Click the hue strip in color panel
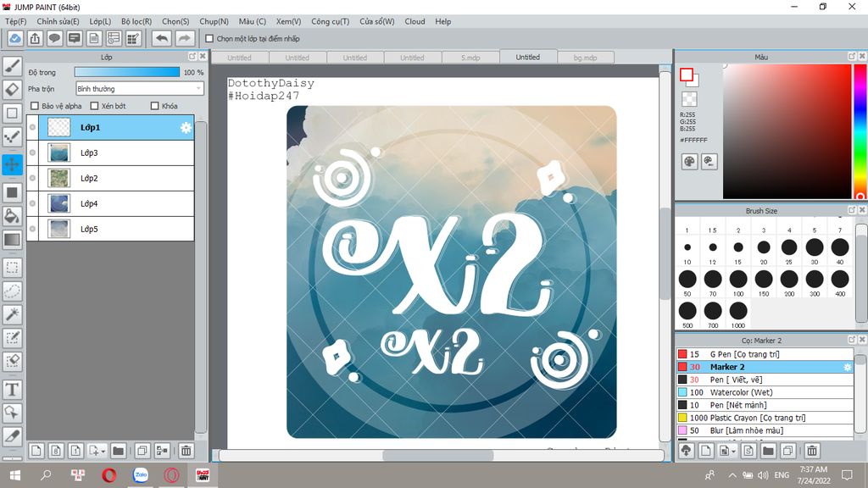Image resolution: width=868 pixels, height=488 pixels. click(x=860, y=131)
